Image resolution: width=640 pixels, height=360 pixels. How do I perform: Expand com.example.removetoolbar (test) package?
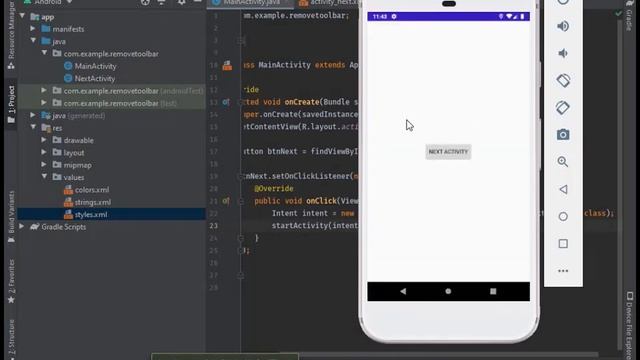click(x=44, y=103)
